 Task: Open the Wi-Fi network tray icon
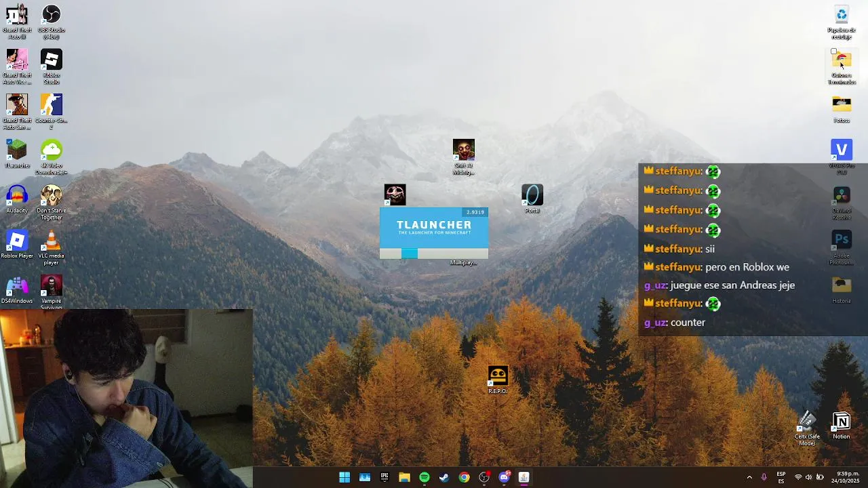tap(798, 477)
